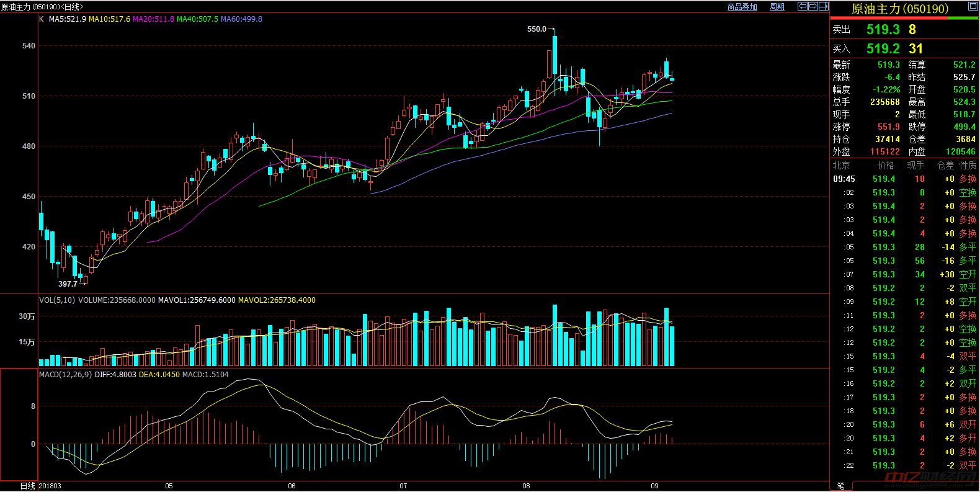Image resolution: width=980 pixels, height=492 pixels.
Task: Click the MA60:499.8 indicator label
Action: point(241,19)
